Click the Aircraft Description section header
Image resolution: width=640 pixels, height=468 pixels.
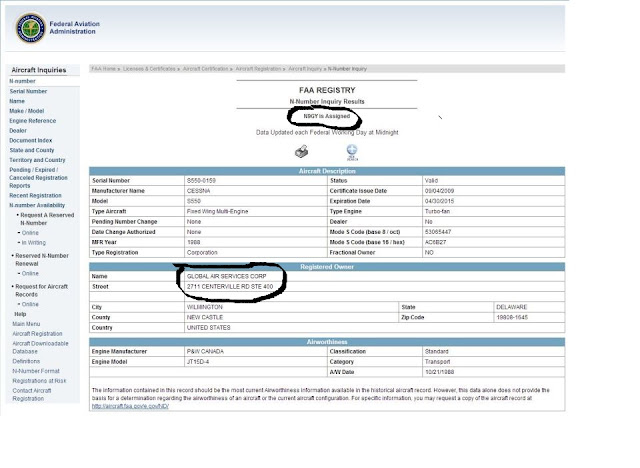[x=327, y=171]
